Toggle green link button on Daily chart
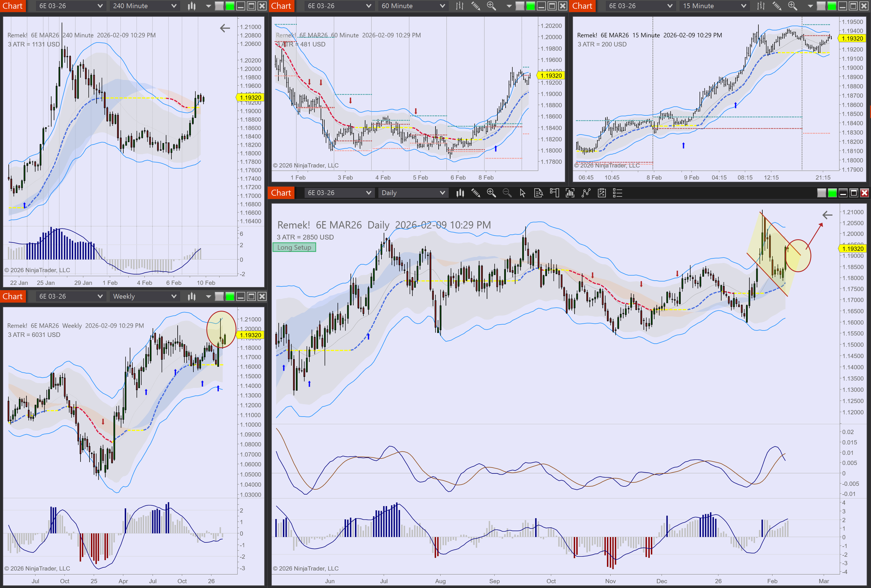Image resolution: width=871 pixels, height=588 pixels. [x=832, y=193]
